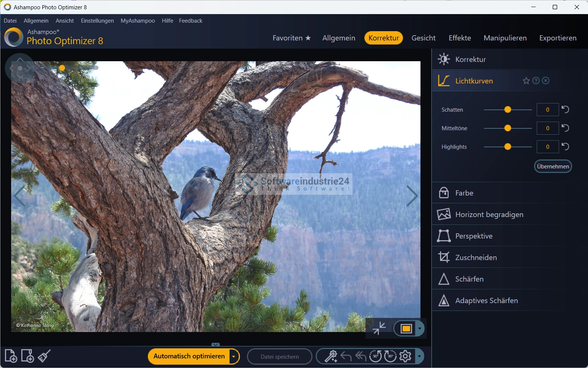Open the Einstellungen menu
The image size is (588, 368).
pyautogui.click(x=97, y=21)
